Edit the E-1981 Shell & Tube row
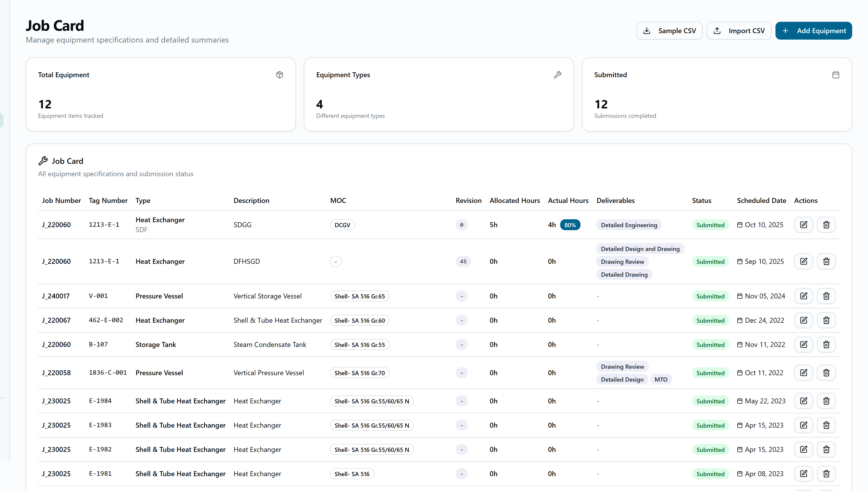This screenshot has height=491, width=868. (803, 473)
